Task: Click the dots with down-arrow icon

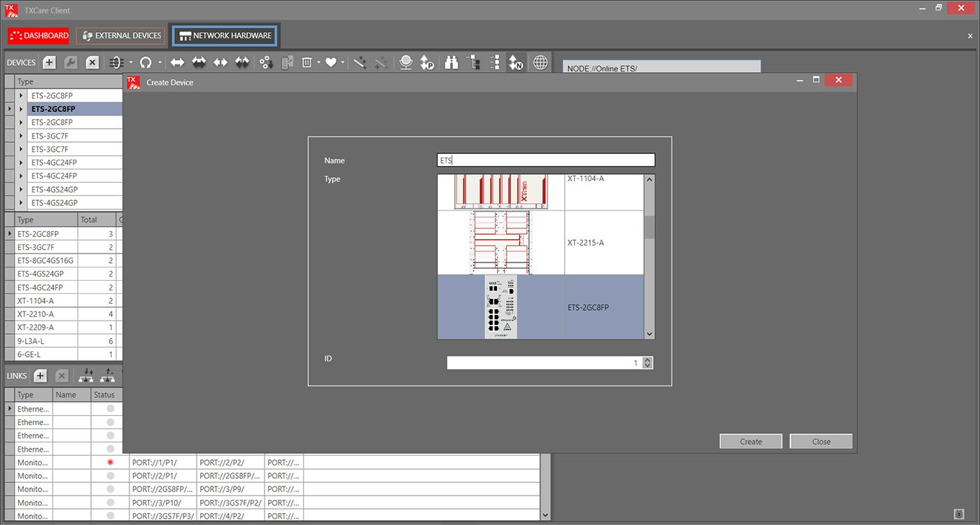Action: (266, 62)
